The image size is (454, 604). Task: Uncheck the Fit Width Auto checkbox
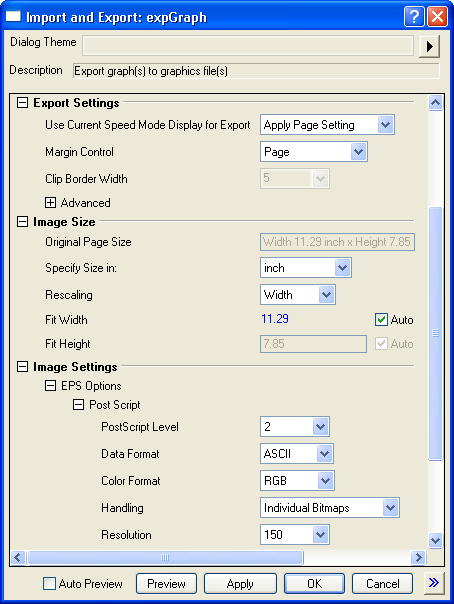point(381,320)
